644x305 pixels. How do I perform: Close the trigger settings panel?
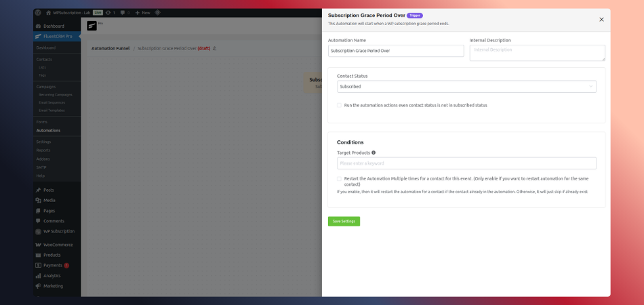pos(601,19)
